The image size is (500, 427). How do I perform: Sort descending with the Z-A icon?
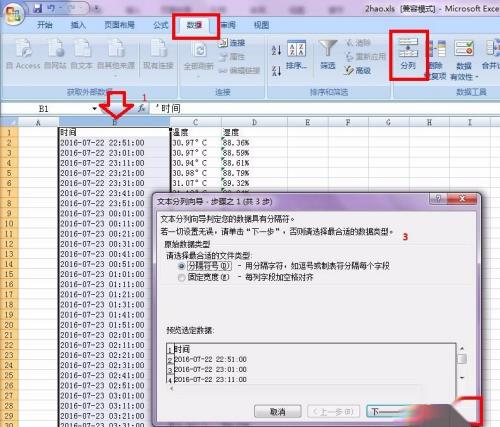pyautogui.click(x=277, y=71)
